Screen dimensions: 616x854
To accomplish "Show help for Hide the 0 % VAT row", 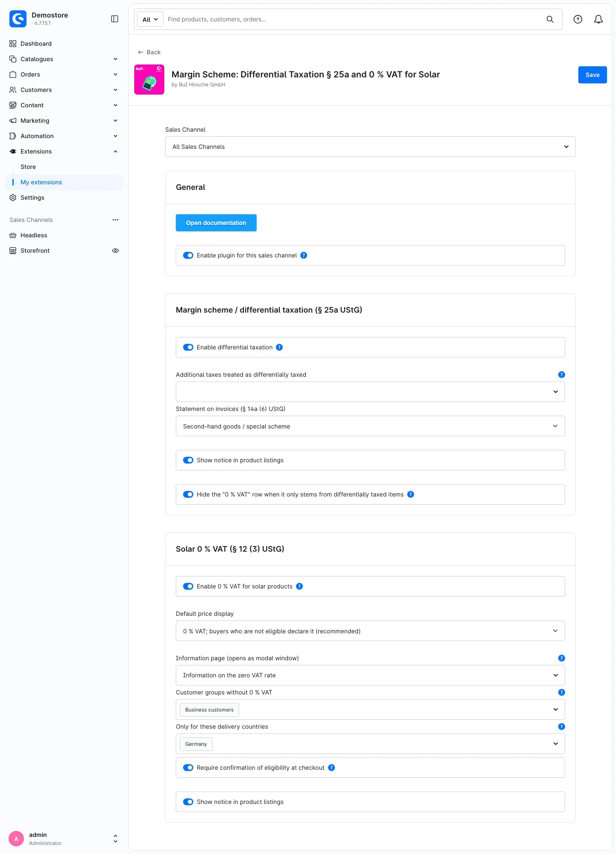I will point(411,494).
